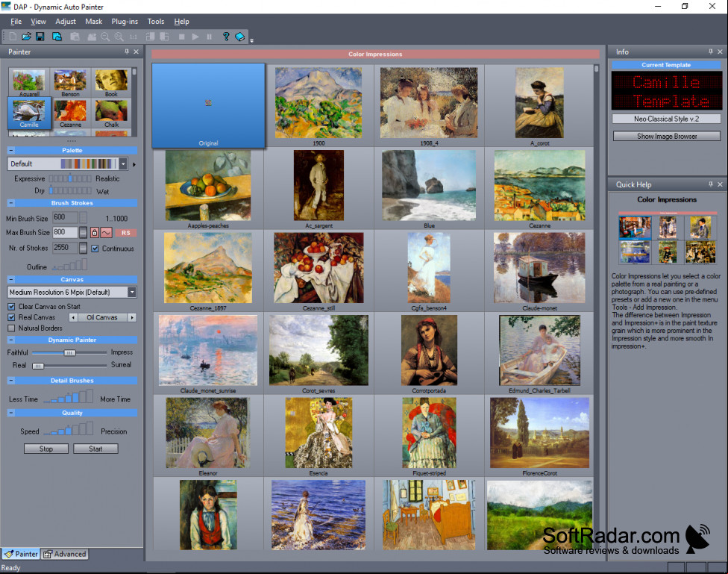
Task: Adjust the Expressive to Realistic slider
Action: tap(70, 178)
